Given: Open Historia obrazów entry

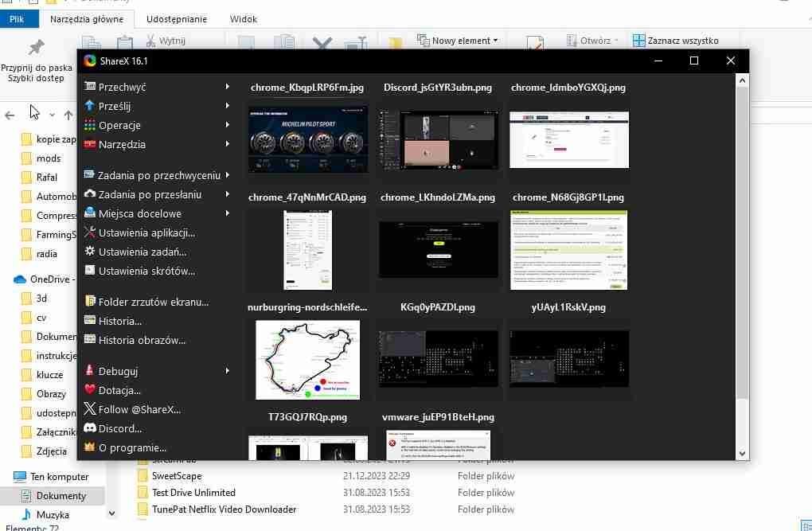Looking at the screenshot, I should [135, 341].
